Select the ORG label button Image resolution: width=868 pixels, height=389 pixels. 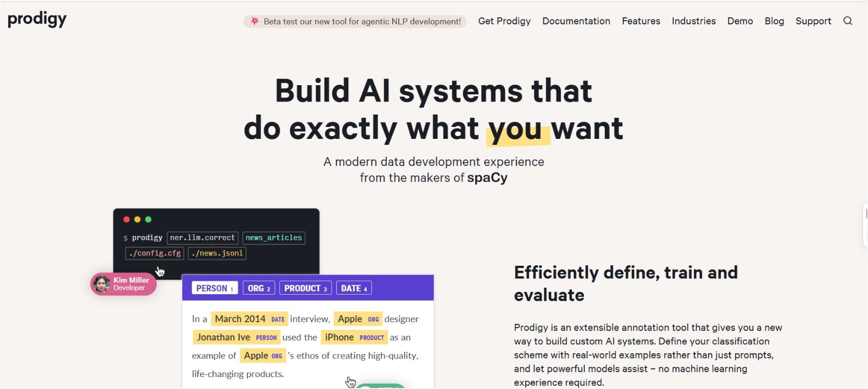(x=259, y=288)
